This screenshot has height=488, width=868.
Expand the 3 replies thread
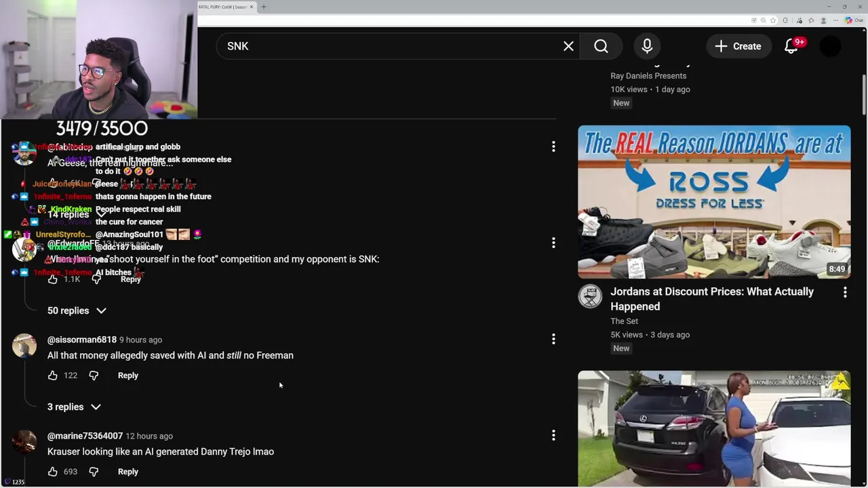(x=74, y=407)
